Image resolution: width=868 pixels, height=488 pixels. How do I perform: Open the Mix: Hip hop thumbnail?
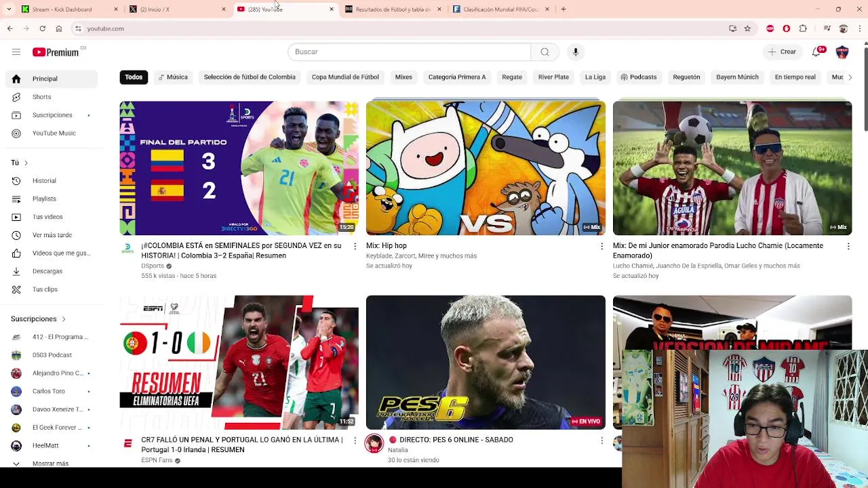click(x=486, y=168)
